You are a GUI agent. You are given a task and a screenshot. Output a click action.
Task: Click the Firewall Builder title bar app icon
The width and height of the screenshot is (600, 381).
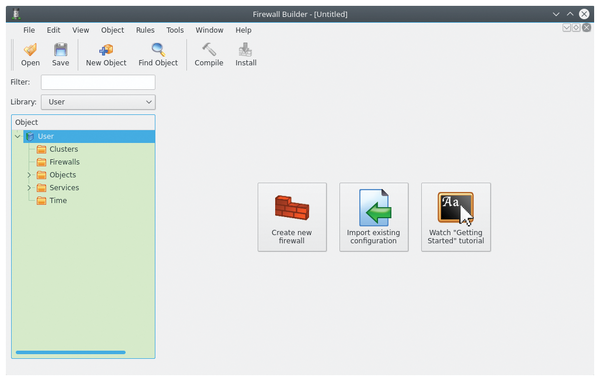[x=16, y=14]
